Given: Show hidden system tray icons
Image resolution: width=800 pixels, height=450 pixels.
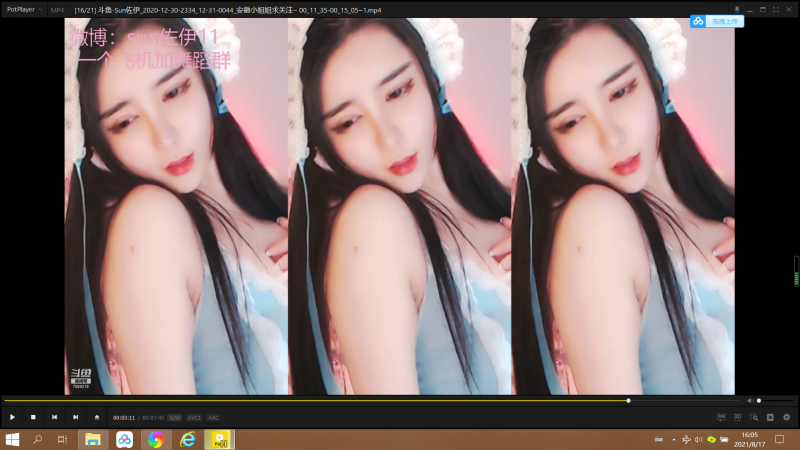Looking at the screenshot, I should coord(673,439).
